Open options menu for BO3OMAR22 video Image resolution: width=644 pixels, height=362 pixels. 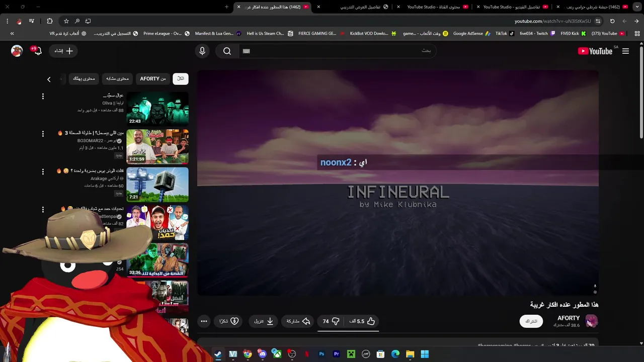43,134
